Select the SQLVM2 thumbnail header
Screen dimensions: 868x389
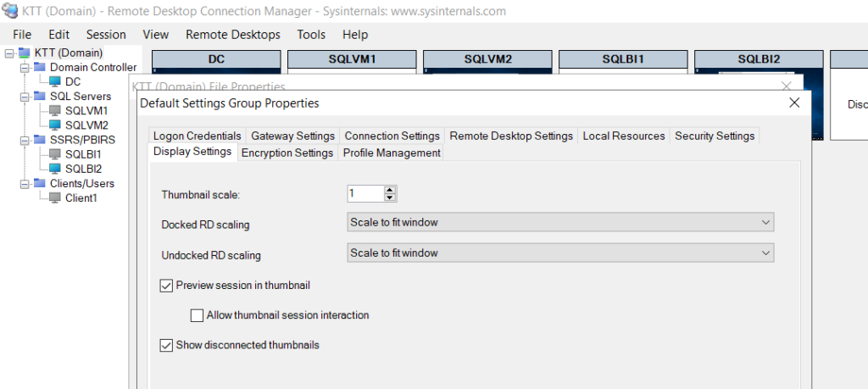coord(487,59)
